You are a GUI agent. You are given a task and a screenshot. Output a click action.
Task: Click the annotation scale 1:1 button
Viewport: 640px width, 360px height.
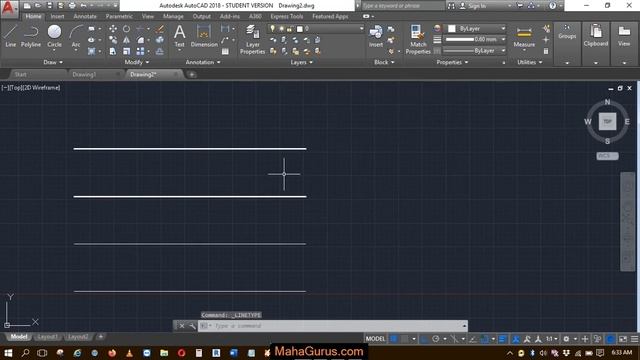(551, 339)
